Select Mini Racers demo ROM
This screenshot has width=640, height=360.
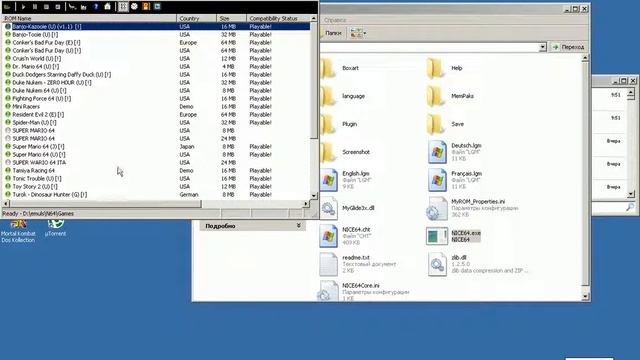tap(157, 107)
